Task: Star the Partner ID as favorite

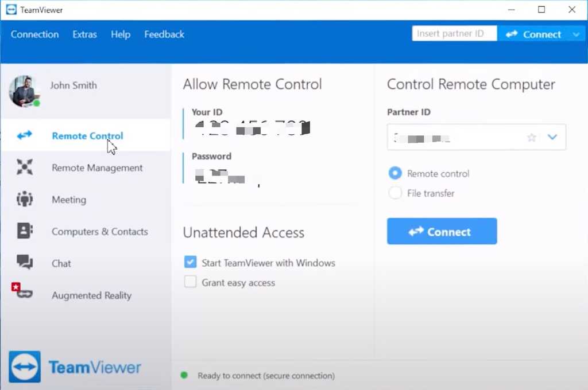Action: coord(531,137)
